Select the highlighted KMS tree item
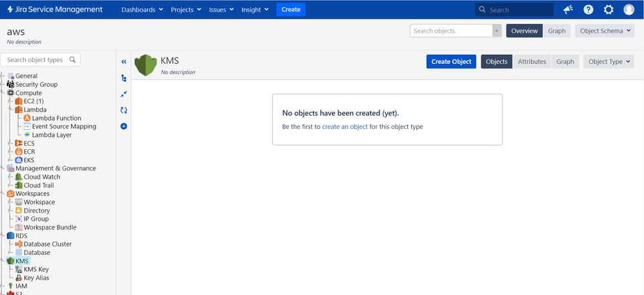Screen dimensions: 644x295 pyautogui.click(x=19, y=261)
